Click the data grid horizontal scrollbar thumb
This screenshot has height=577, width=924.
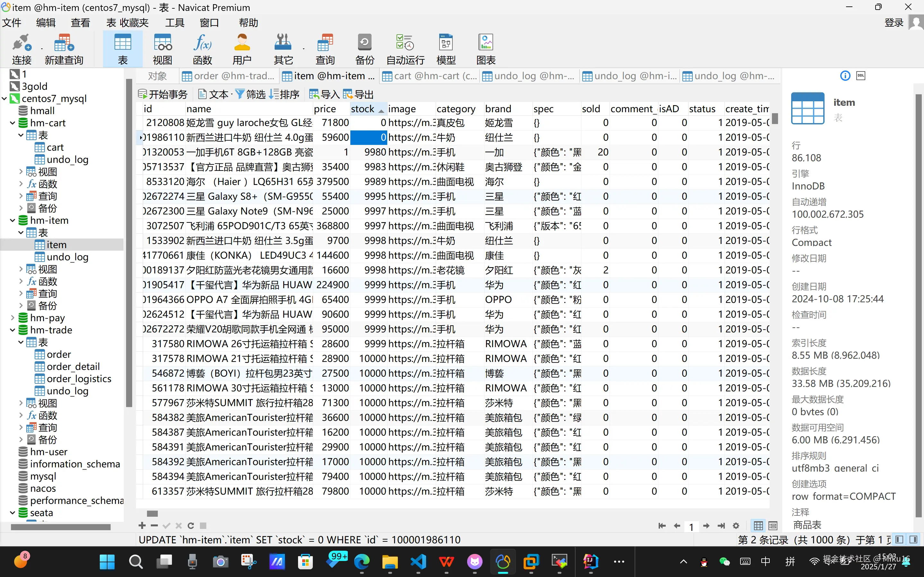click(152, 513)
